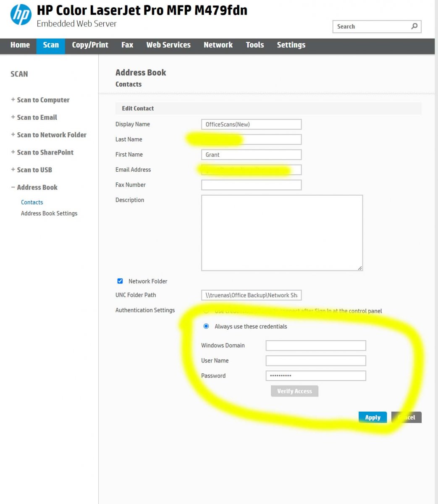Click the SCAN sidebar heading
The width and height of the screenshot is (438, 504).
pos(19,74)
